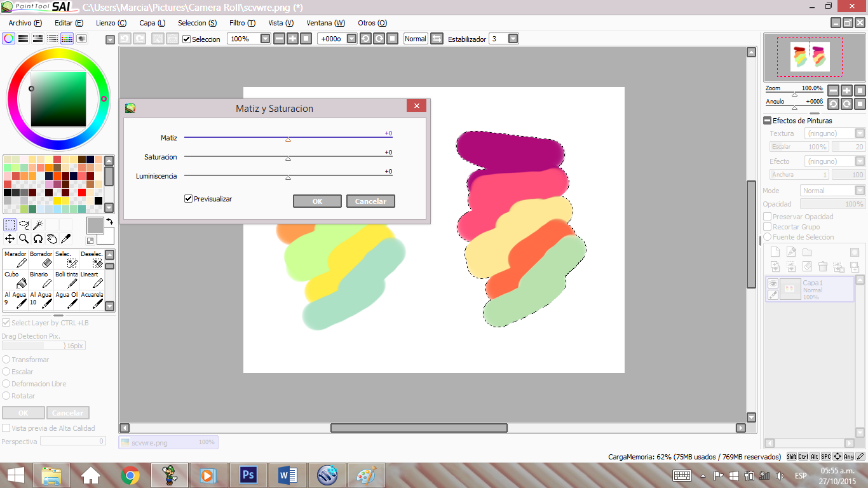Grab the hand pan tool

click(51, 239)
